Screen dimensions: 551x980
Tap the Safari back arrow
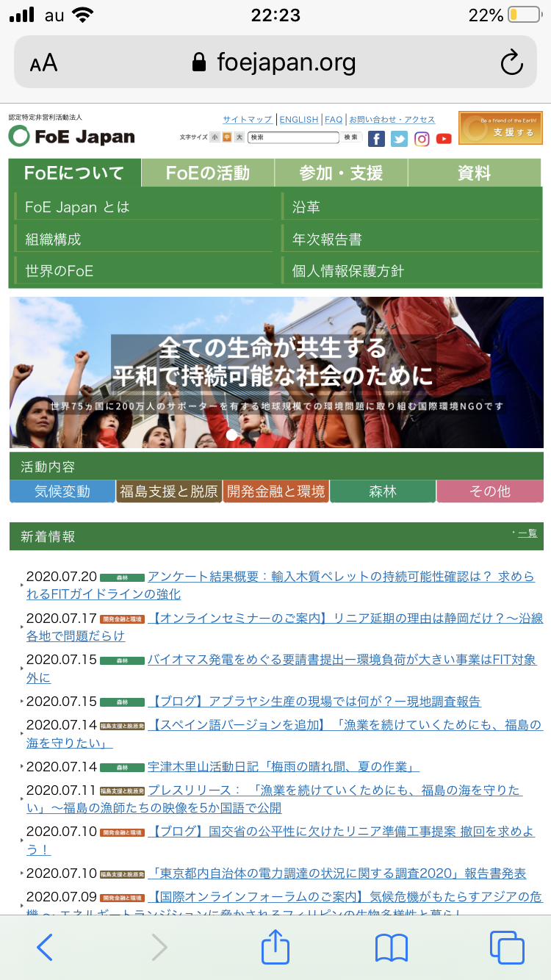(x=45, y=947)
